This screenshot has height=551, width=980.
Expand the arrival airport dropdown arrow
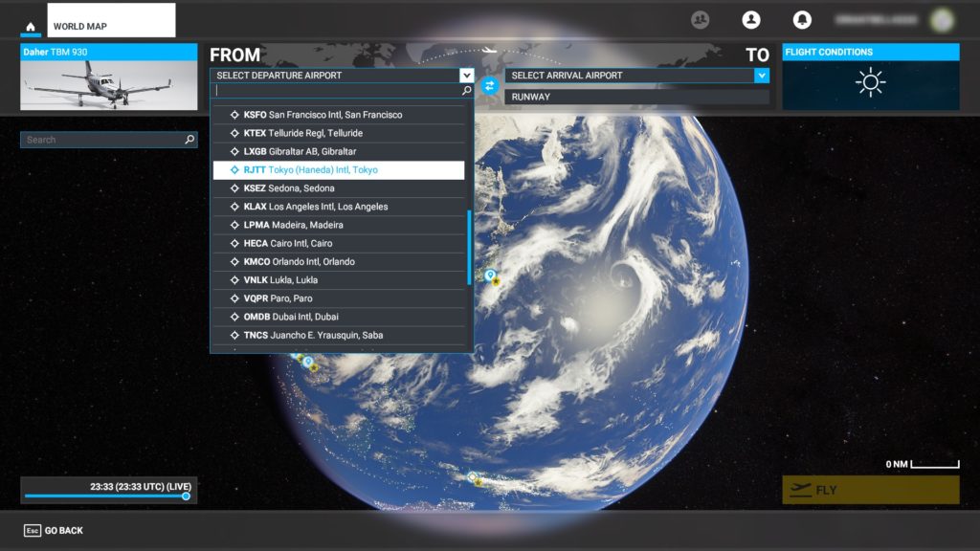[761, 76]
